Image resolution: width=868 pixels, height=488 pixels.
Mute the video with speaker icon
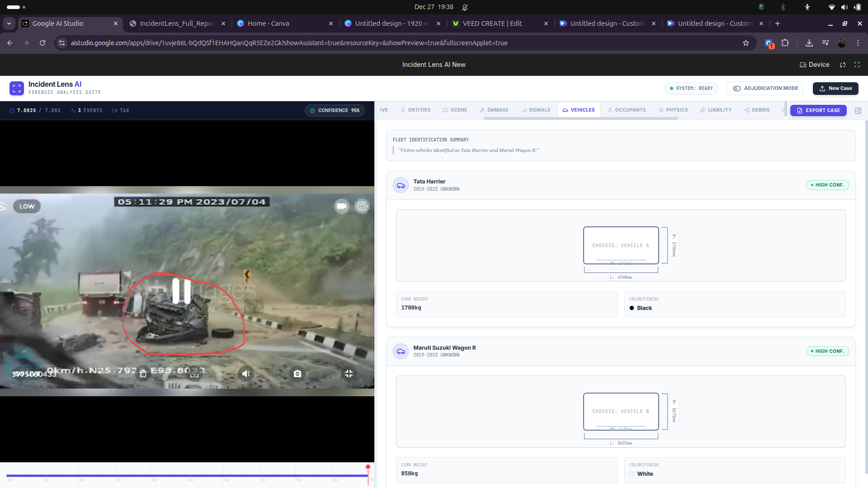pos(246,374)
